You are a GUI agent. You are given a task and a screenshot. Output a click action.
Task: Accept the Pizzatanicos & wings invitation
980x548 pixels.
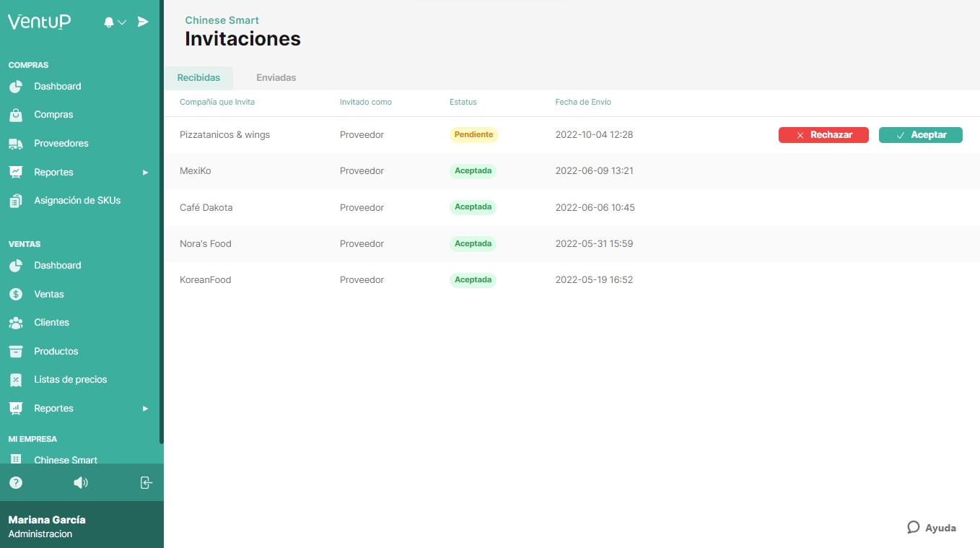pos(920,135)
